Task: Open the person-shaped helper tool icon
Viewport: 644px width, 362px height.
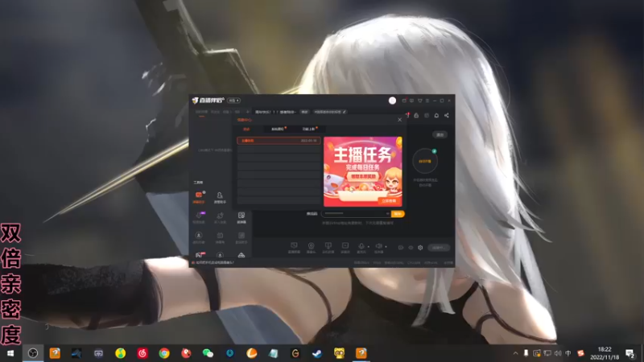Action: tap(220, 197)
